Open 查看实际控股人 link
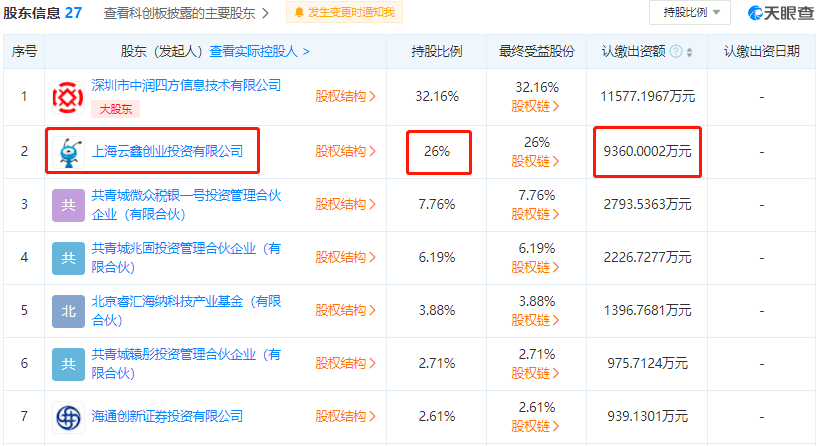 point(259,51)
